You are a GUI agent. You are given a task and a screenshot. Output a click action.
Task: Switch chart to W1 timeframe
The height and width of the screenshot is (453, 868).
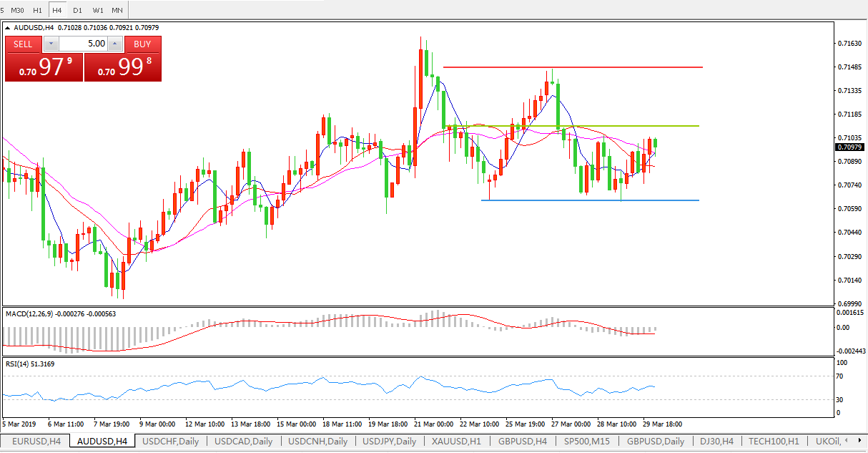tap(97, 10)
